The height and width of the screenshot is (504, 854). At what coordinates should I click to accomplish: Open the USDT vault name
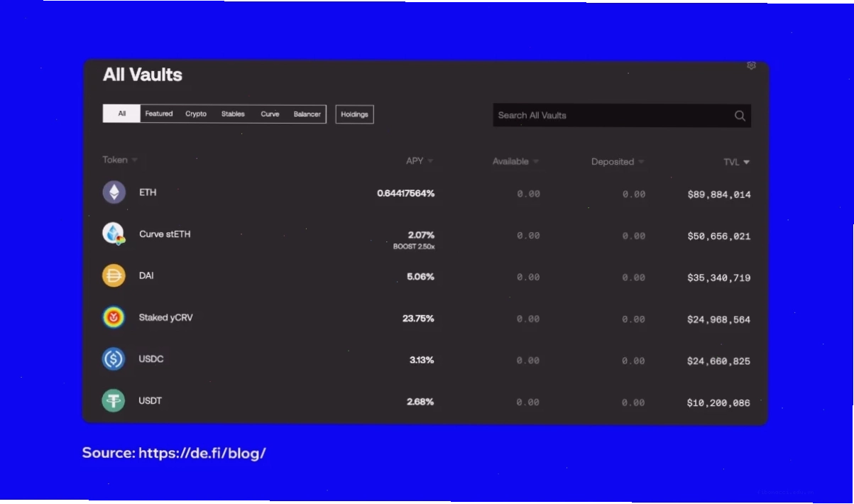(x=150, y=400)
